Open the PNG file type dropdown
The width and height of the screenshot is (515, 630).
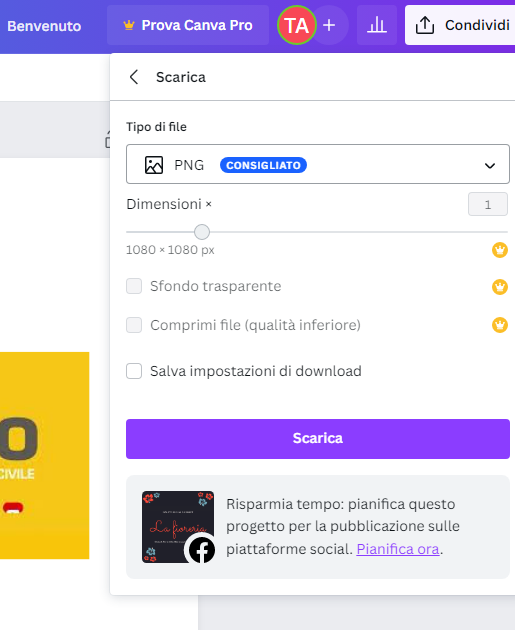[x=318, y=164]
